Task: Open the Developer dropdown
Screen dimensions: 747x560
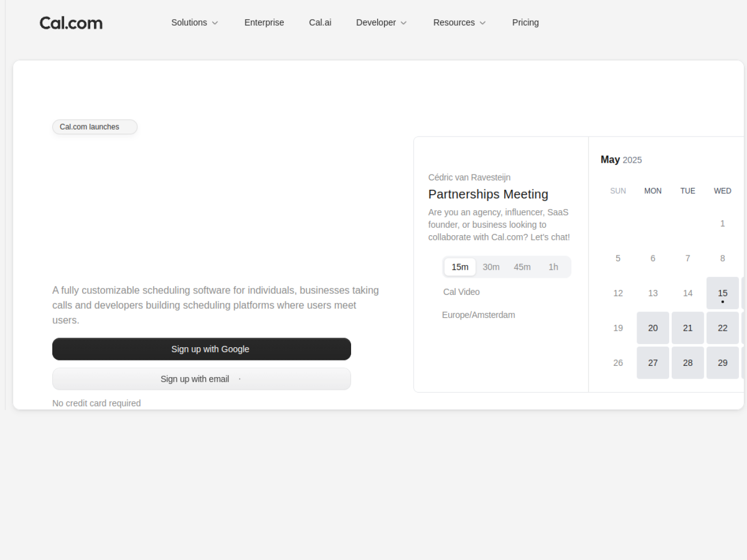Action: coord(382,22)
